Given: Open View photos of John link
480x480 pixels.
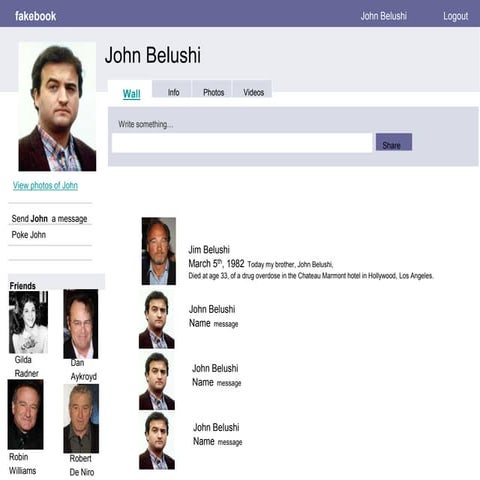Looking at the screenshot, I should pyautogui.click(x=45, y=186).
